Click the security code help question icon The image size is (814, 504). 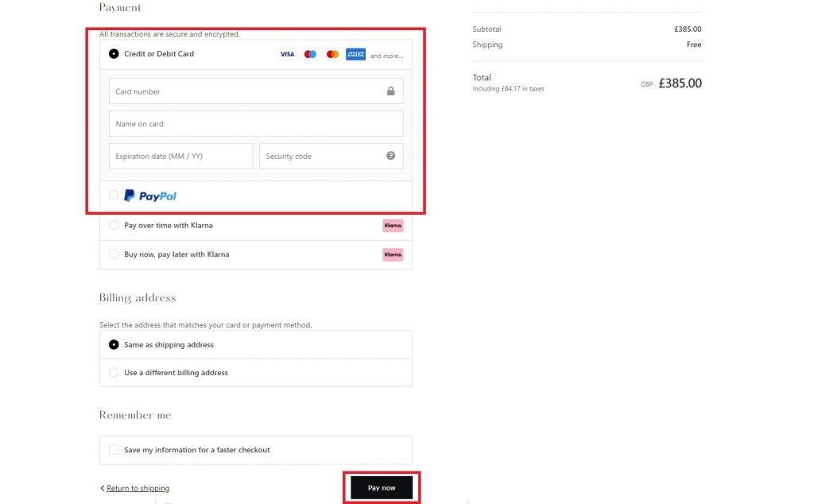point(390,156)
